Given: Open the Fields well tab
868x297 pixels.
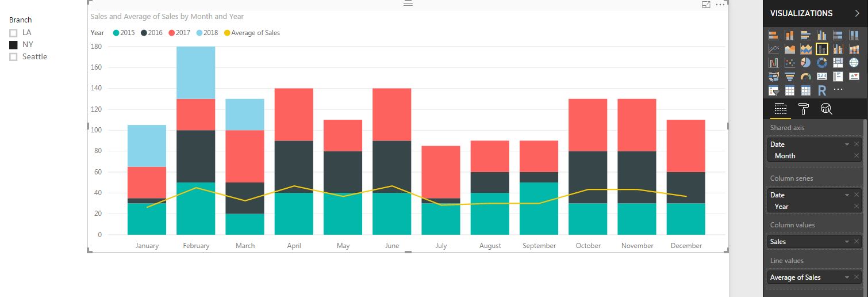Looking at the screenshot, I should (780, 109).
